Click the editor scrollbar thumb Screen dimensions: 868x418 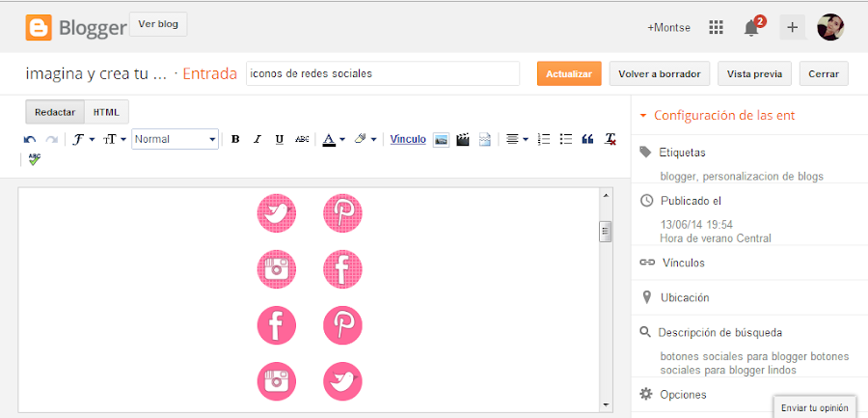[605, 232]
